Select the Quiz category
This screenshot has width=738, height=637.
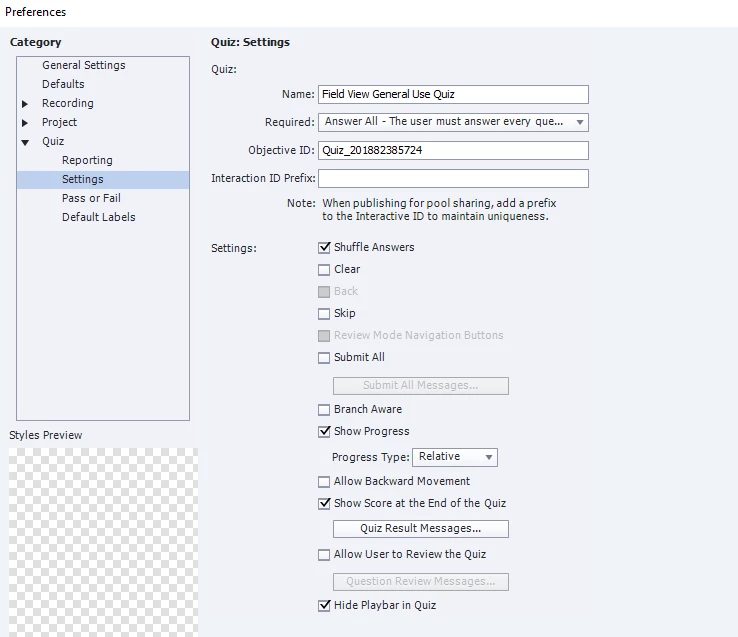(x=53, y=141)
